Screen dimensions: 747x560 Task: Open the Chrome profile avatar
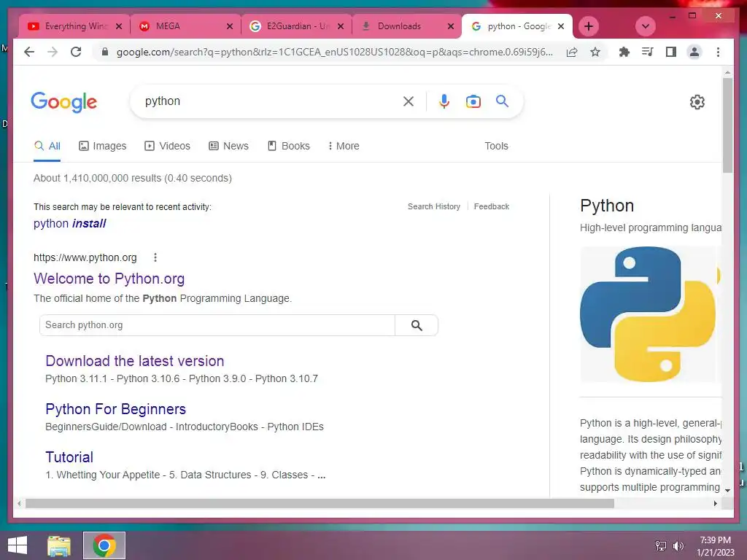(x=694, y=52)
